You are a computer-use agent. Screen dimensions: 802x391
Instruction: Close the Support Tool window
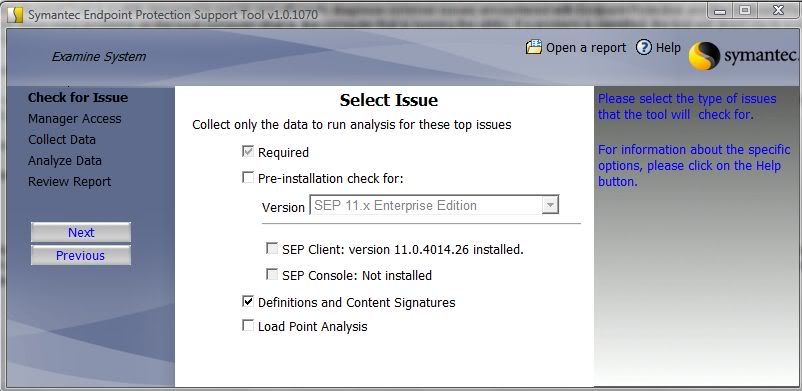(778, 11)
